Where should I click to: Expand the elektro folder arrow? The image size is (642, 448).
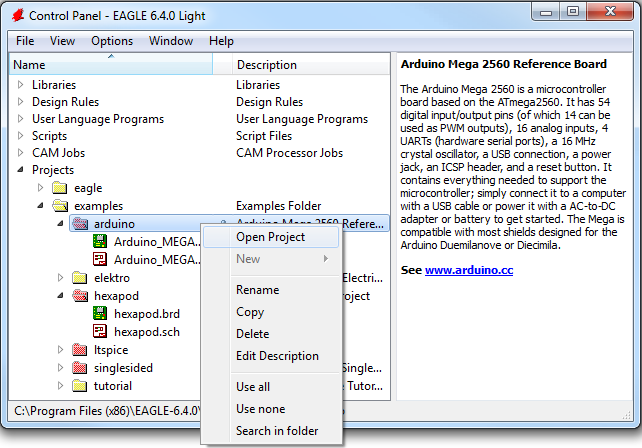coord(61,278)
